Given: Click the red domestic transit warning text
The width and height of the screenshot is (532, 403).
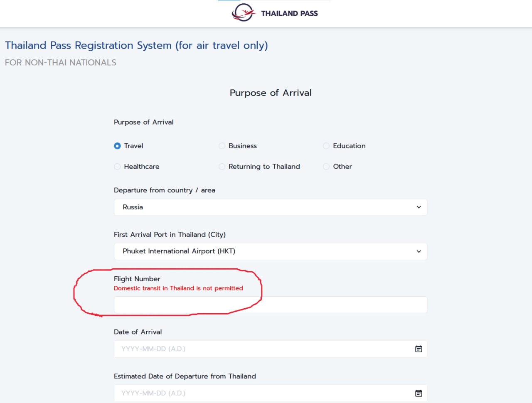Looking at the screenshot, I should coord(178,288).
